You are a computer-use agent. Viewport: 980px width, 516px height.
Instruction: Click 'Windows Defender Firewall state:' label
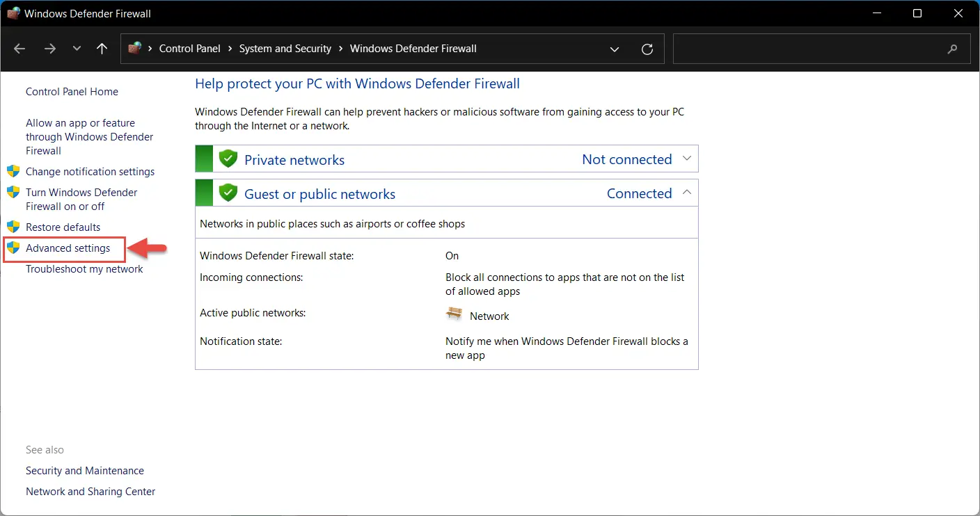click(x=277, y=256)
